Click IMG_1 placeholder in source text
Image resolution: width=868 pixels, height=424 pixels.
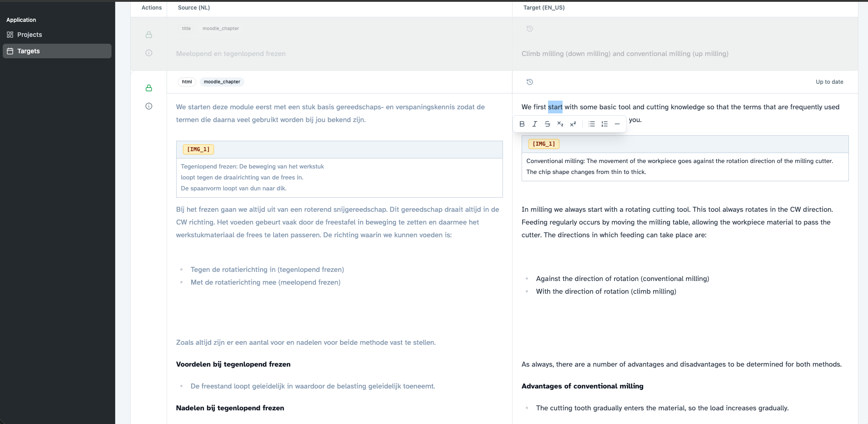point(198,149)
